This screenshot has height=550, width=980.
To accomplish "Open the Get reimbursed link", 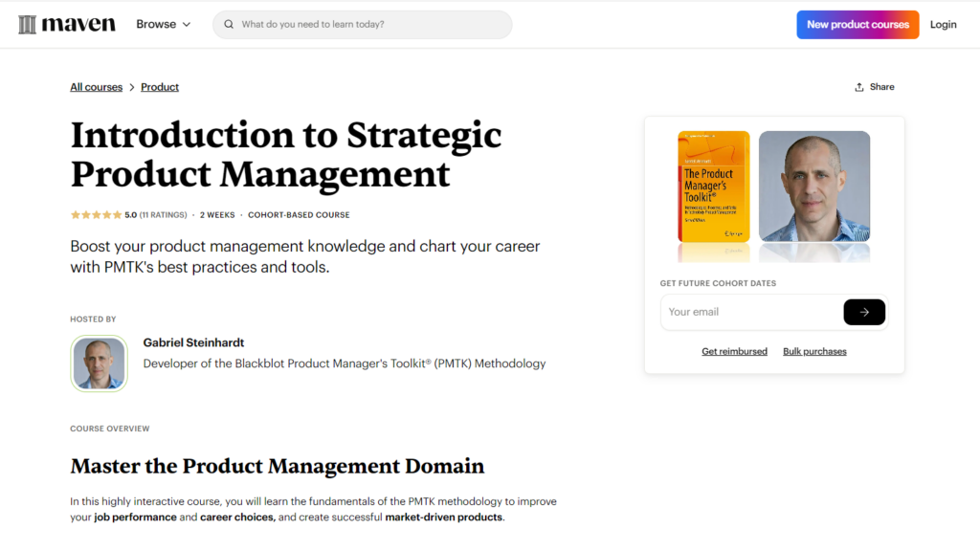I will 734,351.
